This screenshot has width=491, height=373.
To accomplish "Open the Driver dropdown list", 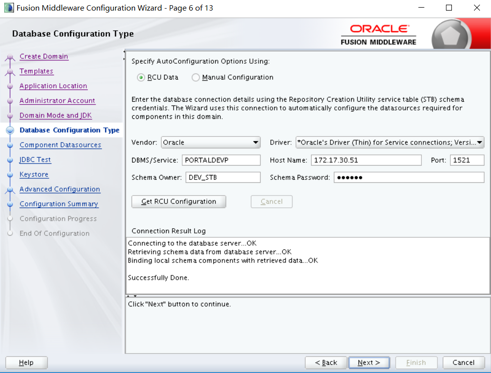I will tap(390, 142).
